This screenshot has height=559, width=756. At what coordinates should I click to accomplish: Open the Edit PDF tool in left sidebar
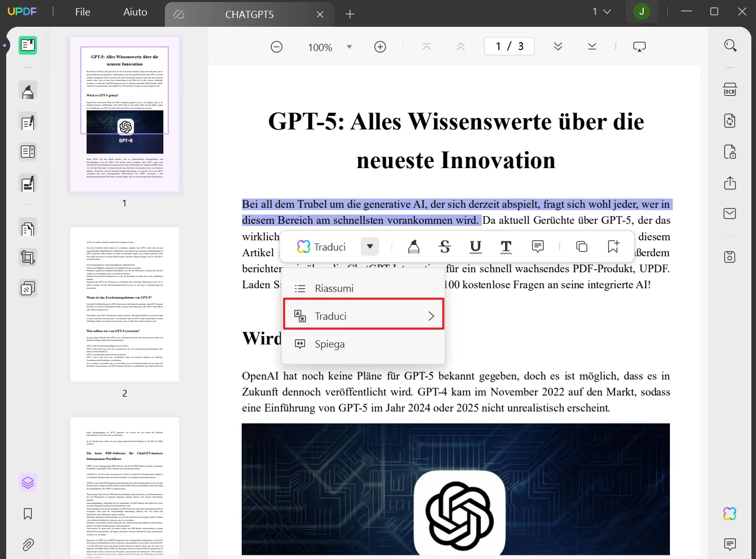[28, 122]
